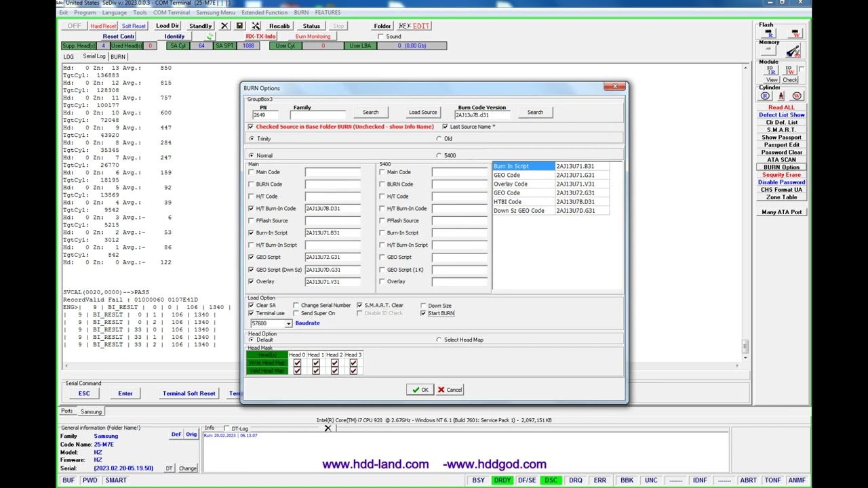Enable the Down Size checkbox
Image resolution: width=868 pixels, height=488 pixels.
tap(423, 306)
